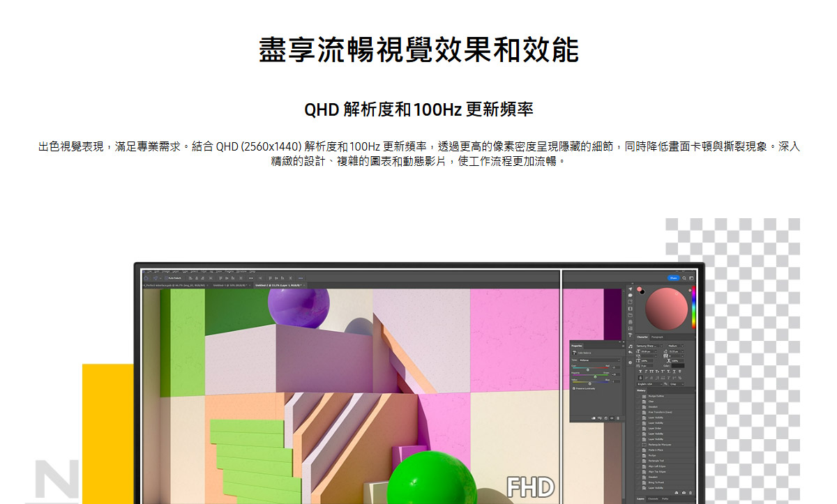Open the Help menu in Photoshop
The image size is (837, 504).
[x=252, y=271]
